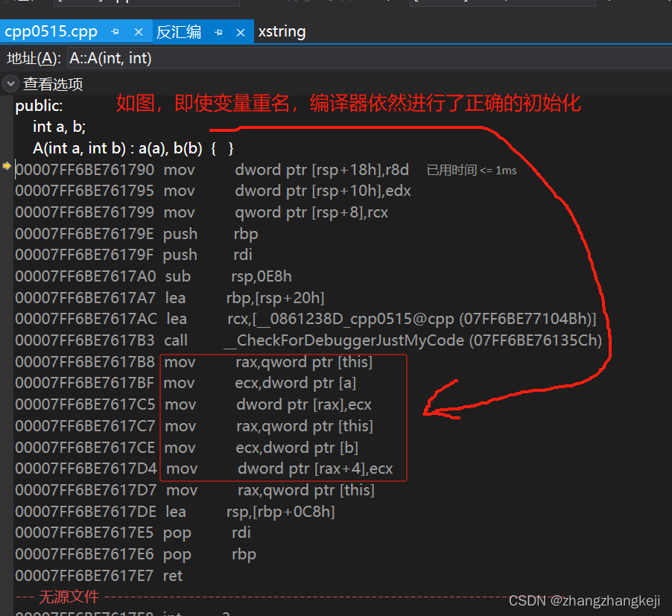Select line 00007FF6BE76179E push rbp
The image size is (672, 616).
click(137, 234)
